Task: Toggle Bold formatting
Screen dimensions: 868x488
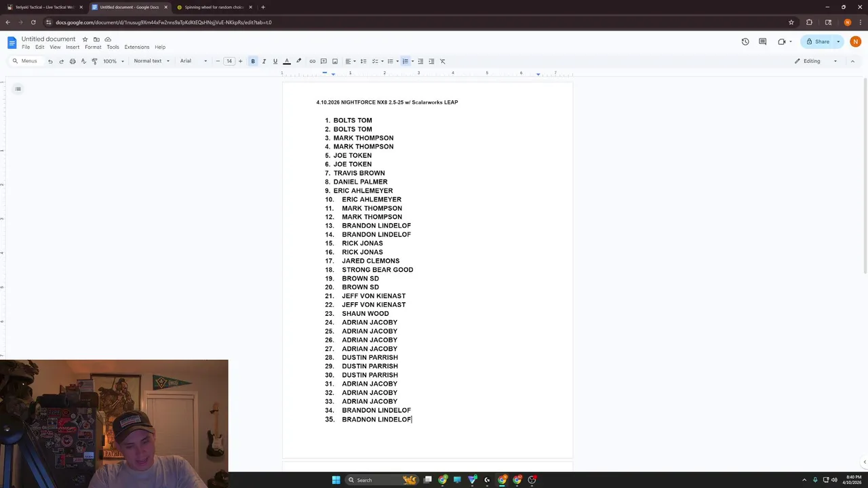Action: tap(253, 61)
